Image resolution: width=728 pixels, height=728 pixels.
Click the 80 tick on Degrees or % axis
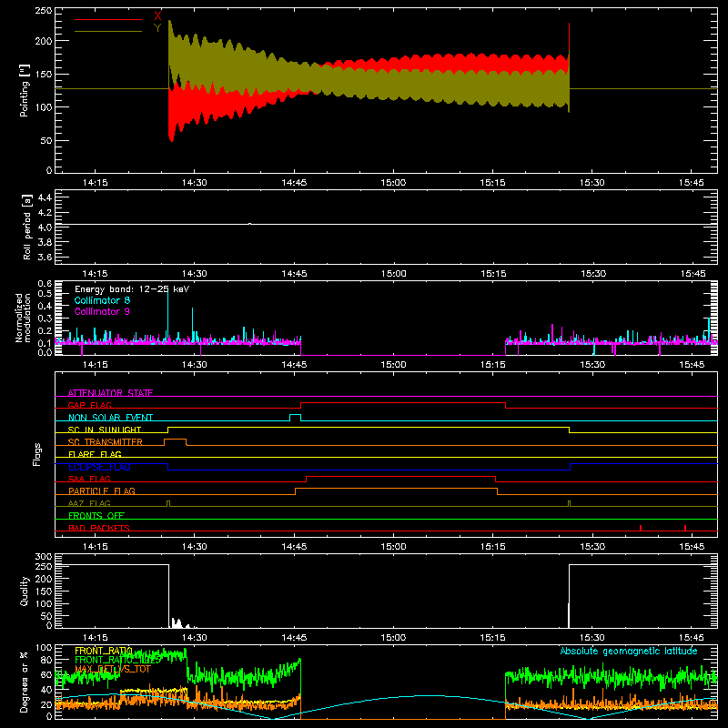pos(46,660)
